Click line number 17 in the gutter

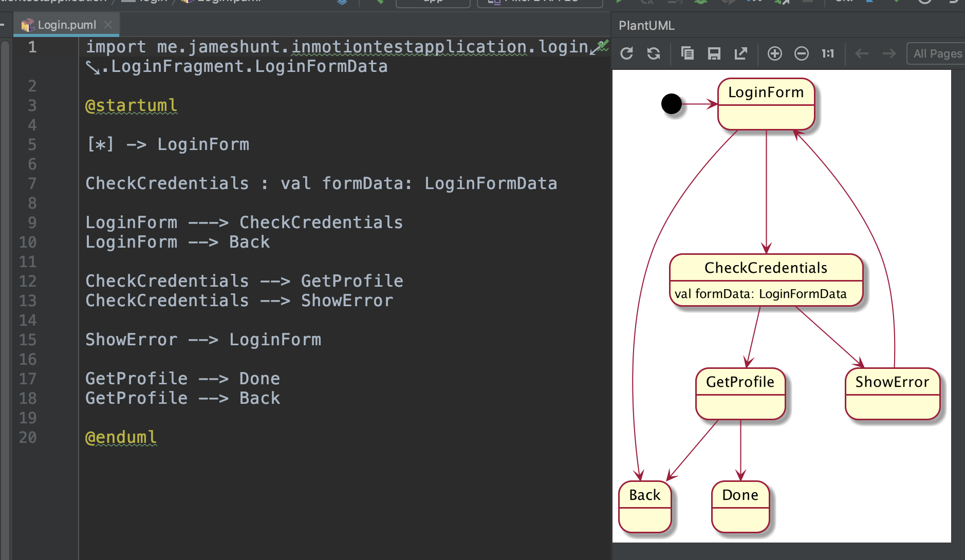[x=28, y=379]
